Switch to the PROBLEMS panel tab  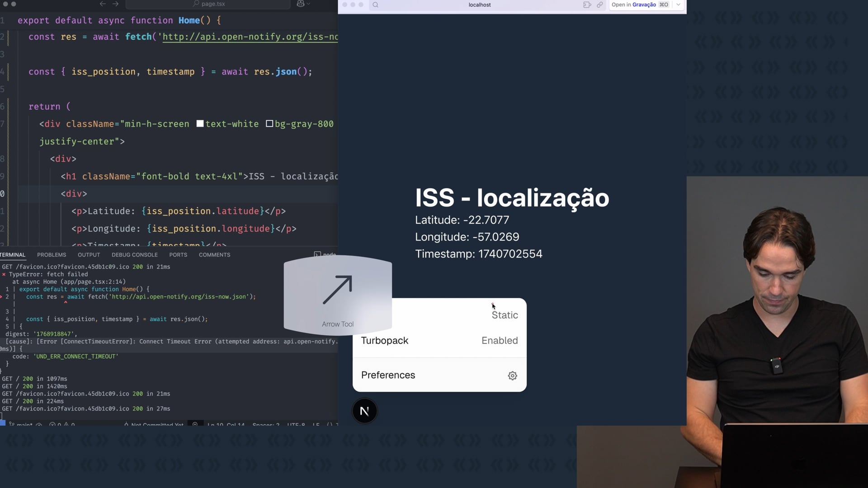pos(52,255)
